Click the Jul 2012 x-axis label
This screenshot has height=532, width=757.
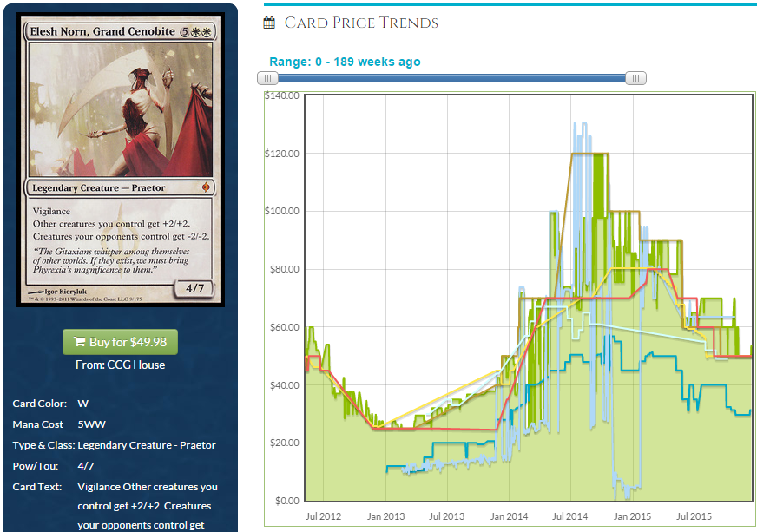324,516
